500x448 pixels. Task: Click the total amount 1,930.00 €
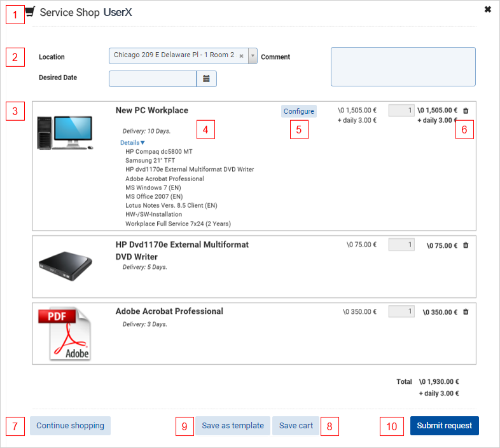[x=439, y=382]
